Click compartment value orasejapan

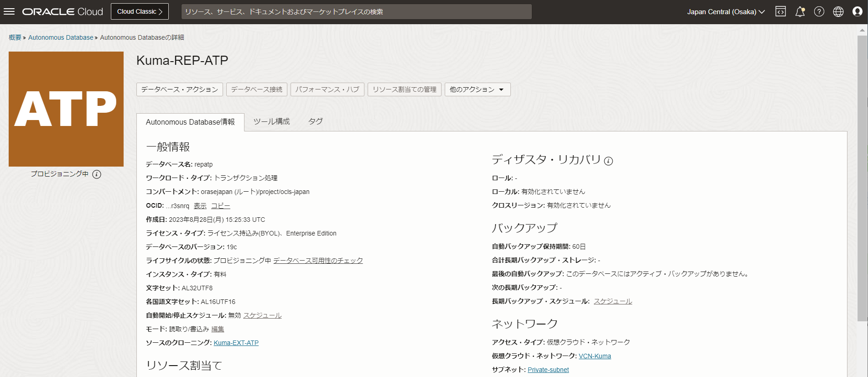pos(255,192)
